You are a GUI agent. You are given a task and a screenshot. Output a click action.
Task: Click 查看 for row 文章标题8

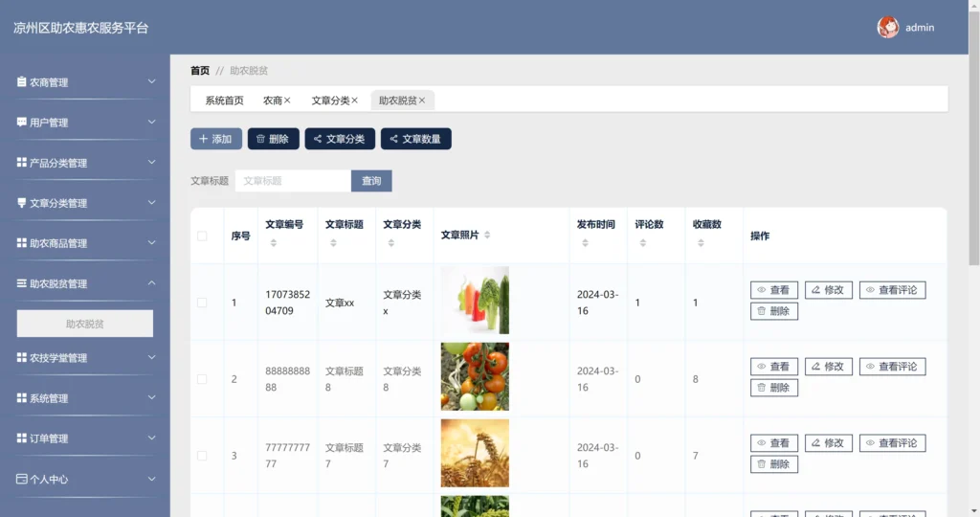tap(773, 367)
